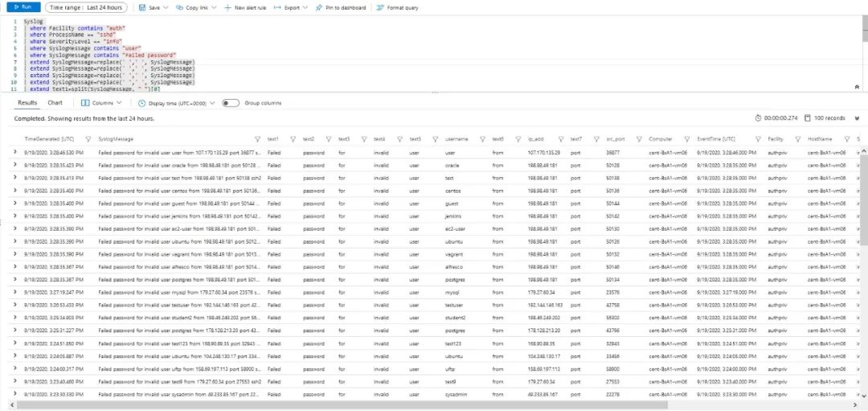Sort by TimeGenerated [UTC] header

[x=49, y=139]
